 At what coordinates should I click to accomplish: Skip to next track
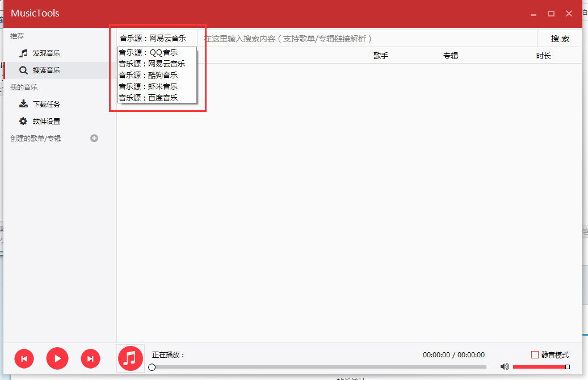click(x=90, y=358)
